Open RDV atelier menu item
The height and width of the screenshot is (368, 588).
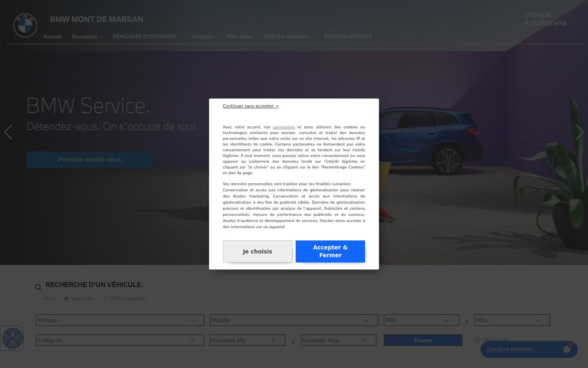(x=240, y=37)
